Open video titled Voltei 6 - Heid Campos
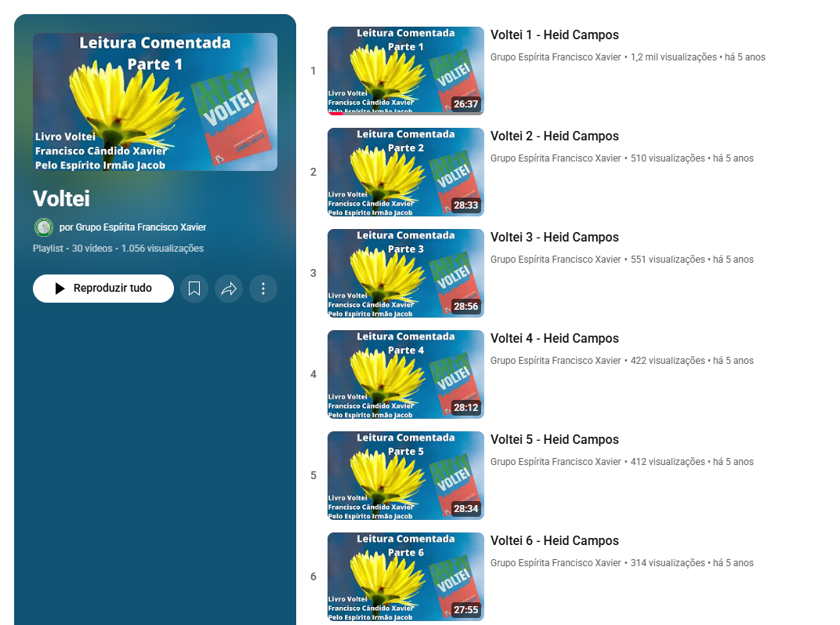This screenshot has height=625, width=840. point(555,541)
